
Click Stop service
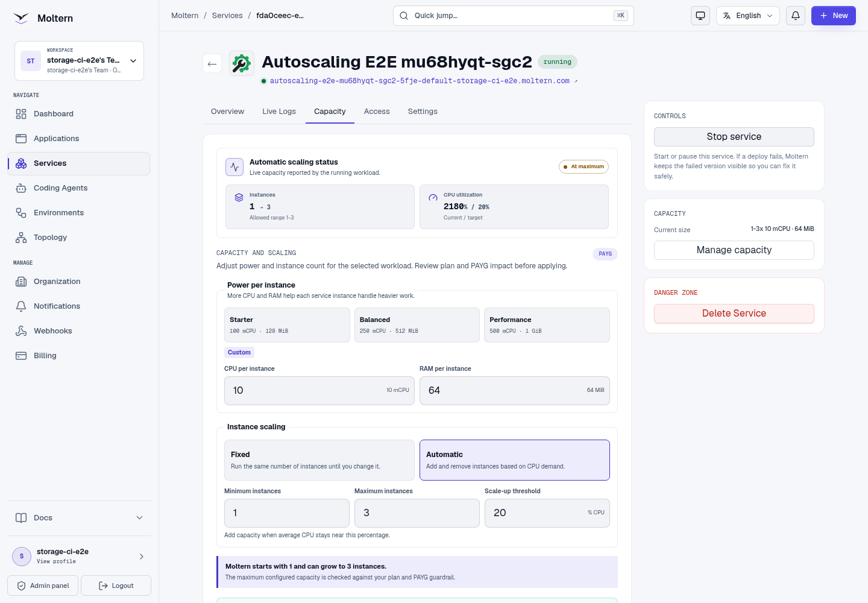pyautogui.click(x=734, y=137)
